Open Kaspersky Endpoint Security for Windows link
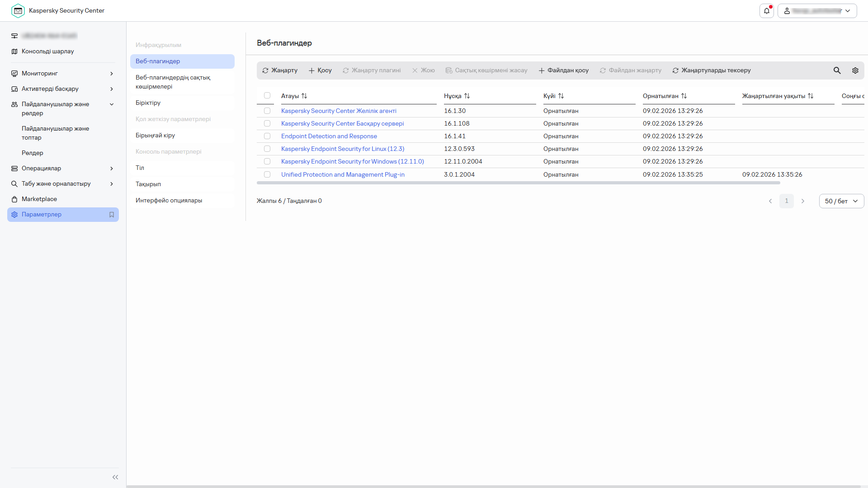Image resolution: width=868 pixels, height=488 pixels. pyautogui.click(x=352, y=161)
